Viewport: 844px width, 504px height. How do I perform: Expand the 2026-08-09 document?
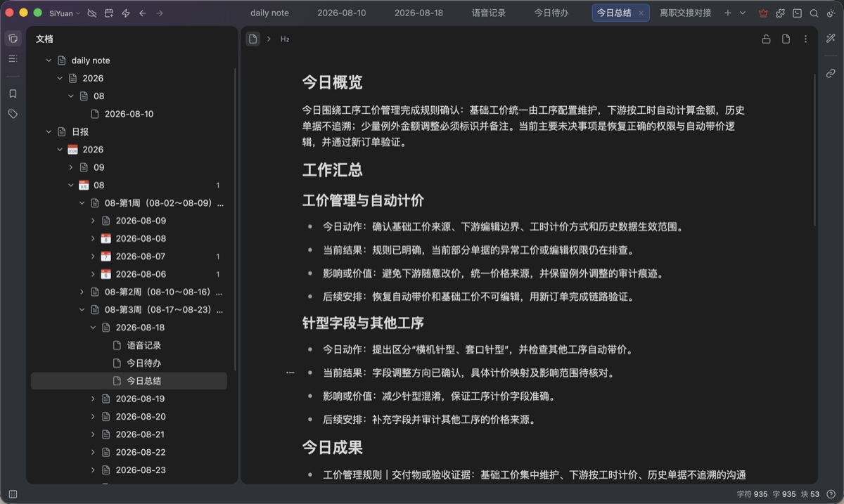pyautogui.click(x=94, y=221)
